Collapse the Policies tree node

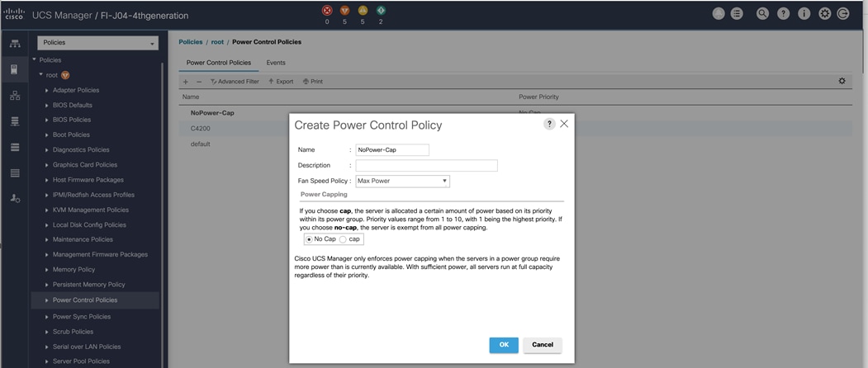point(35,59)
